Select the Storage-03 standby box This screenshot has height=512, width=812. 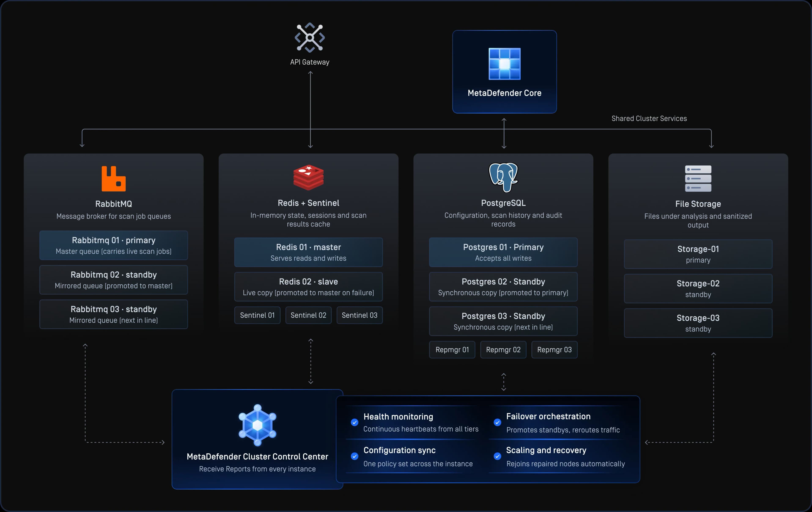click(x=698, y=323)
